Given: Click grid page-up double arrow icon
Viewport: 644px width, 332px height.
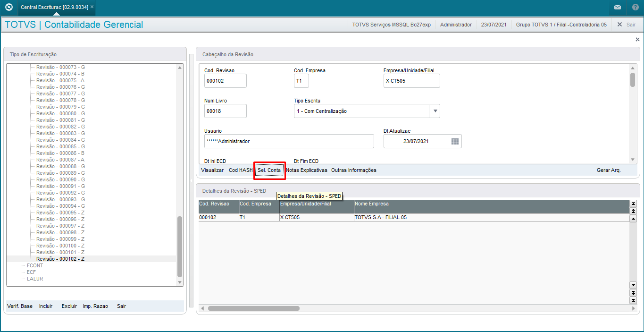Looking at the screenshot, I should tap(633, 211).
